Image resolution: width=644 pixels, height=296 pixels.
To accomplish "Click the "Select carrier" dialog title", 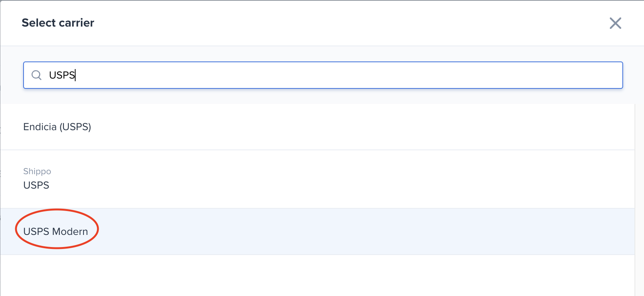I will click(58, 23).
